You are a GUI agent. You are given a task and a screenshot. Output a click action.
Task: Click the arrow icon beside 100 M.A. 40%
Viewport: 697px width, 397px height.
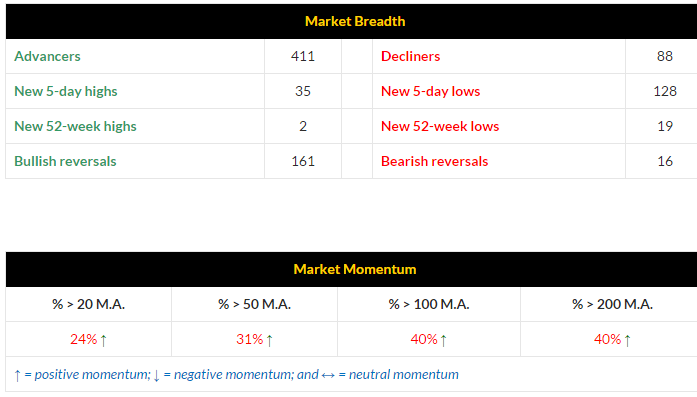[443, 340]
